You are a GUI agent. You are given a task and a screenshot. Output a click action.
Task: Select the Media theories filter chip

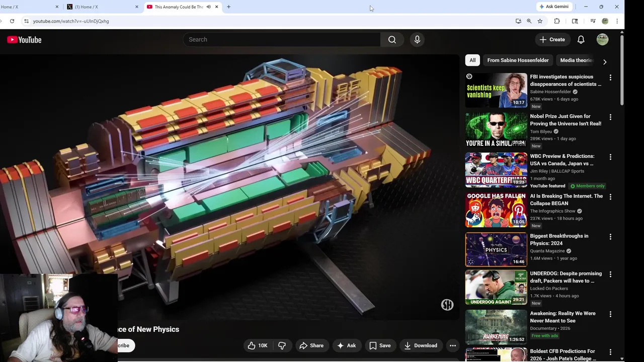pyautogui.click(x=577, y=60)
